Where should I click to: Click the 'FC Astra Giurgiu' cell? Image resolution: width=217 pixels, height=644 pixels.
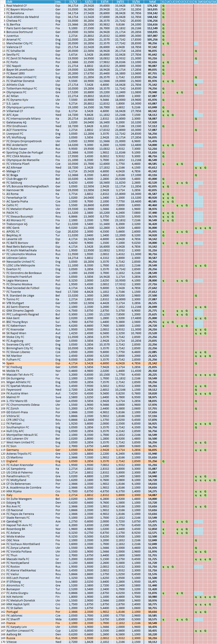coord(30,593)
